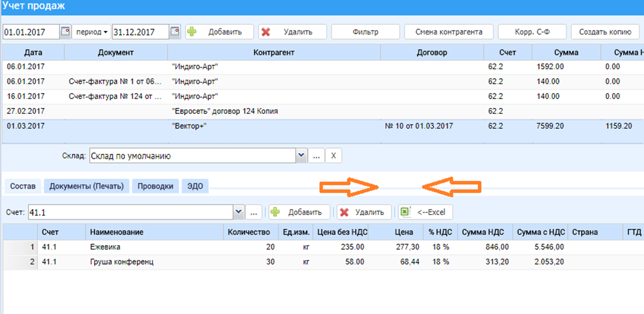Click lower Удалить button near Счет
Viewport: 644px width, 314px height.
click(x=364, y=212)
